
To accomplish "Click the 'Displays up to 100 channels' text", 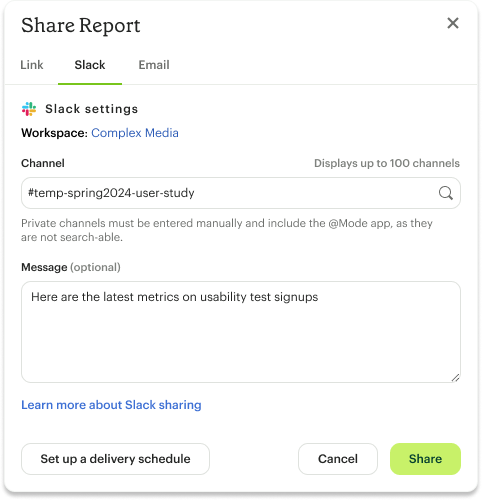I will click(387, 163).
